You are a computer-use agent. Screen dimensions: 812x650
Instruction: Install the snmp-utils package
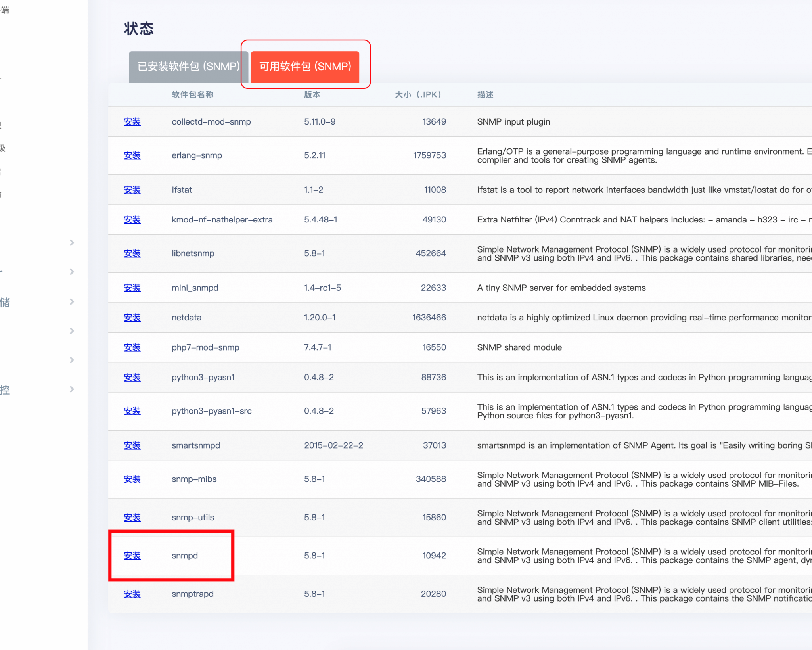pos(132,517)
